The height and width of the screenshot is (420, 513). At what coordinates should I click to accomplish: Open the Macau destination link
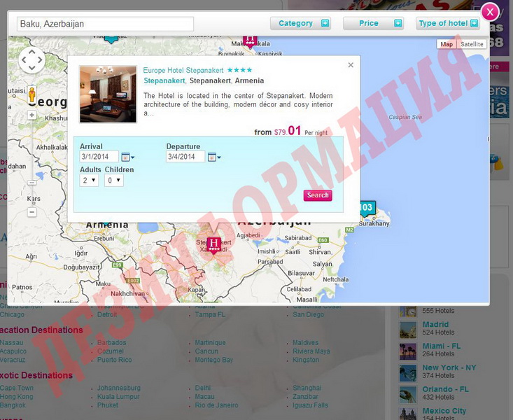pos(205,396)
